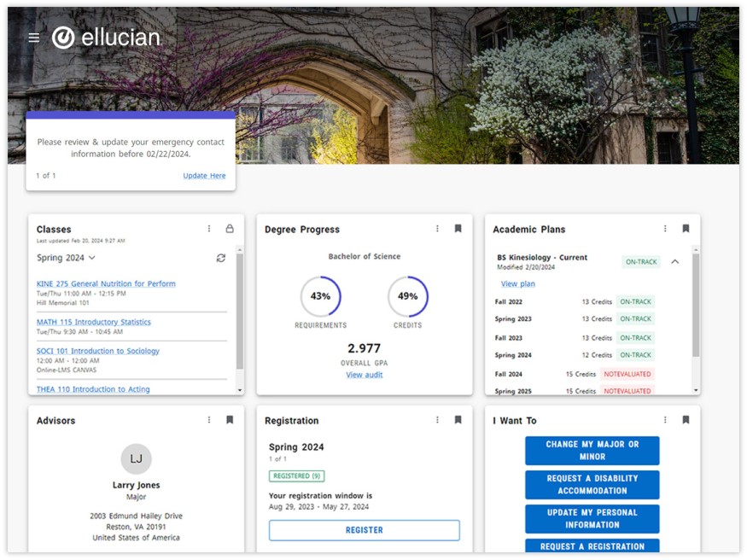747x560 pixels.
Task: Click Larry Jones LJ avatar
Action: click(137, 458)
